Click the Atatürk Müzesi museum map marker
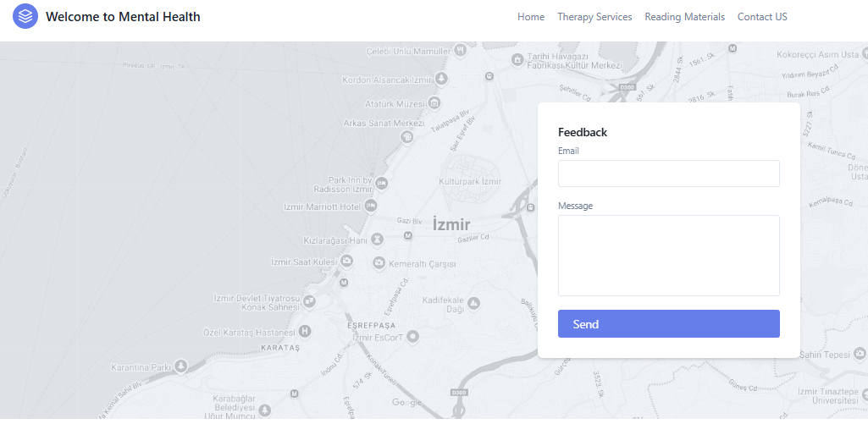This screenshot has height=424, width=868. (434, 103)
